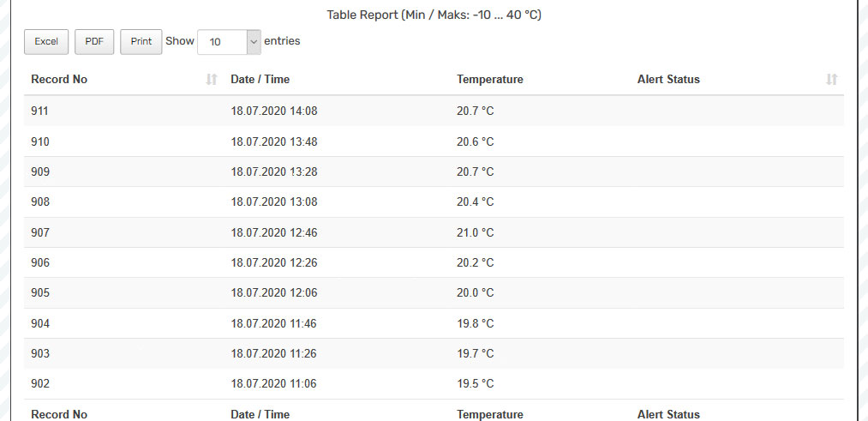Click the Print button

tap(141, 41)
